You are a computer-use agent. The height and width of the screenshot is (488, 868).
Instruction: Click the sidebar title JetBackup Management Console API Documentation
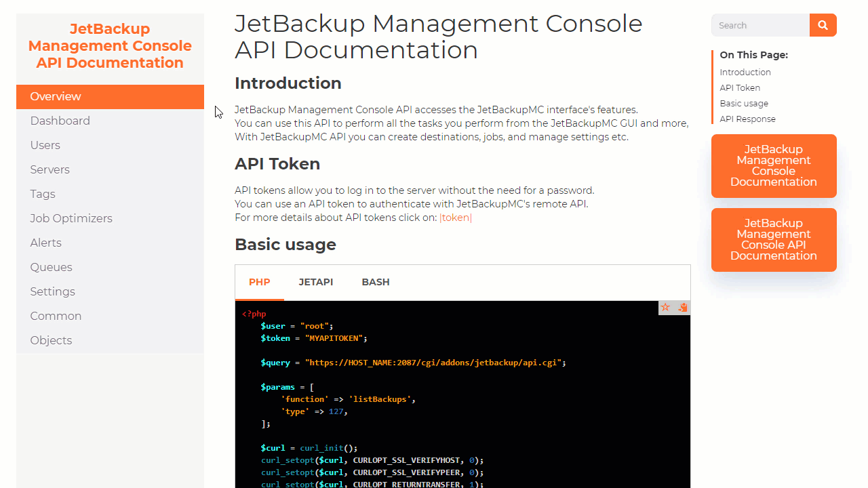110,46
